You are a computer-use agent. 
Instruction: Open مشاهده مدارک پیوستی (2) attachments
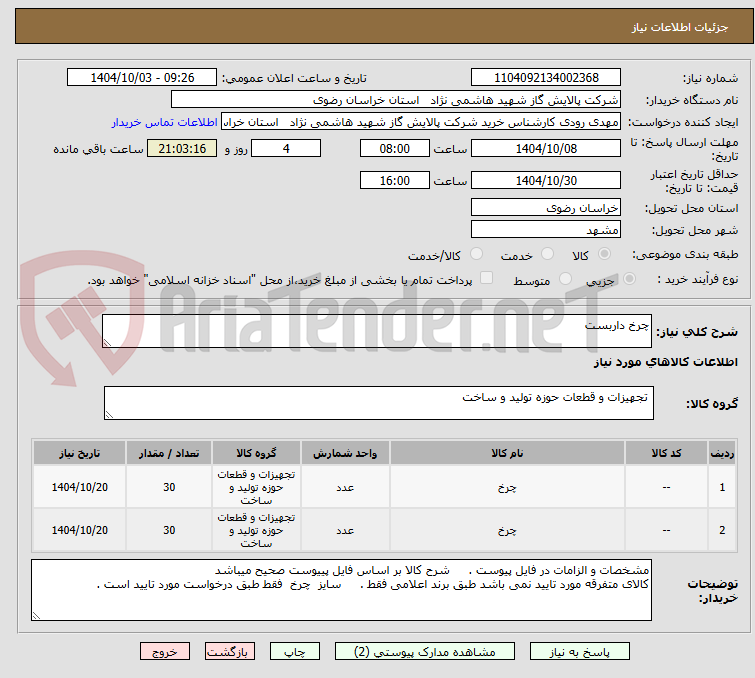(425, 652)
